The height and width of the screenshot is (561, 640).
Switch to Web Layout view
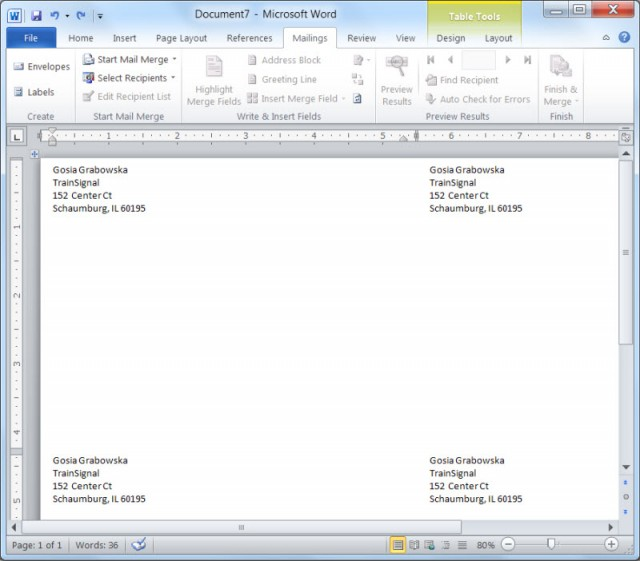pyautogui.click(x=429, y=545)
